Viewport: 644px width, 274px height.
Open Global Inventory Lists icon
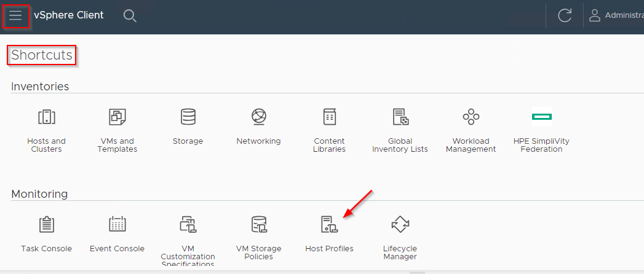click(400, 117)
